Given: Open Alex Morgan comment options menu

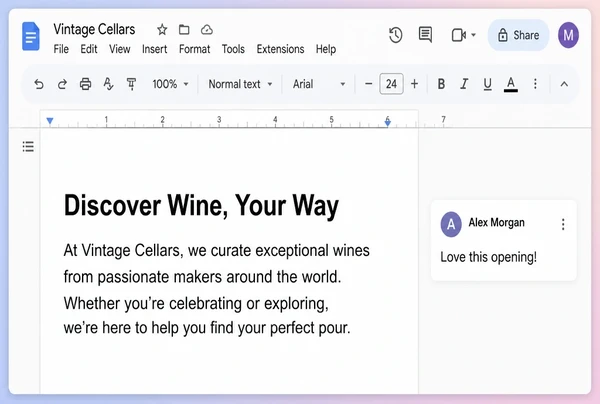Looking at the screenshot, I should tap(562, 224).
